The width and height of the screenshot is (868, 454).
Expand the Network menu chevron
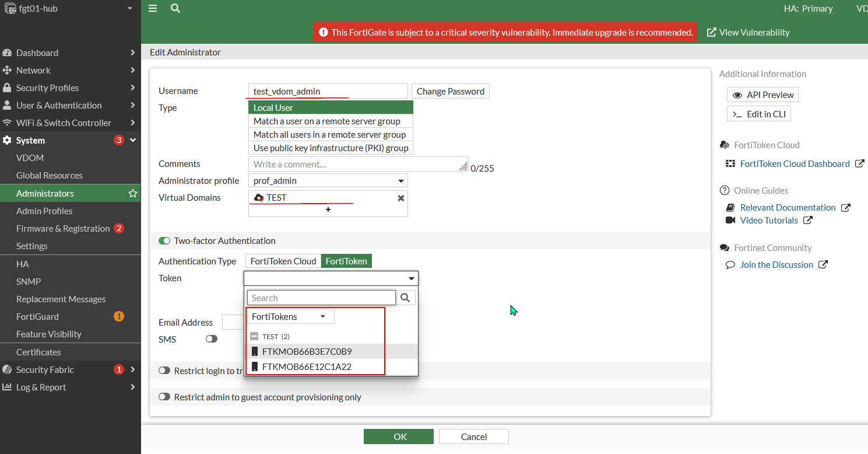(x=133, y=70)
